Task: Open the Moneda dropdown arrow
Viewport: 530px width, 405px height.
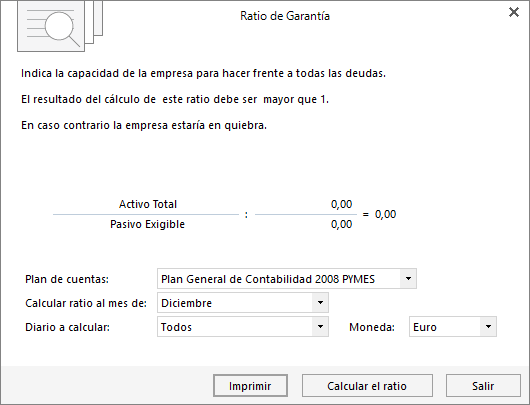Action: 488,327
